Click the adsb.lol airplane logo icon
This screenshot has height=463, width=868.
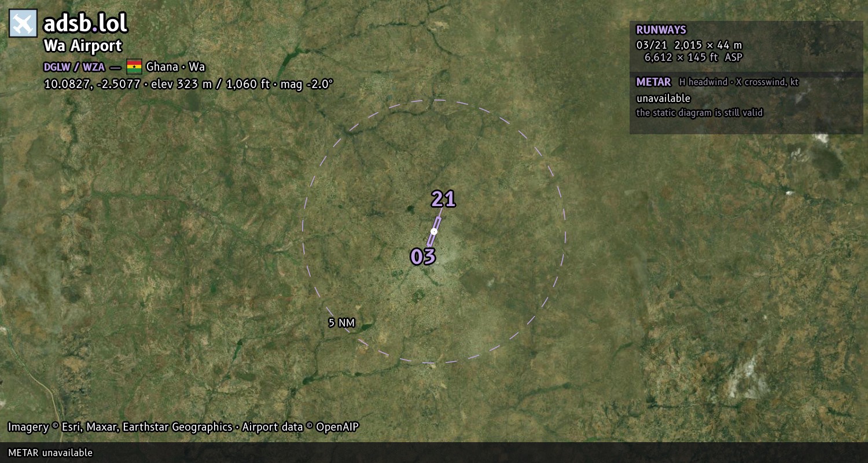pyautogui.click(x=23, y=23)
